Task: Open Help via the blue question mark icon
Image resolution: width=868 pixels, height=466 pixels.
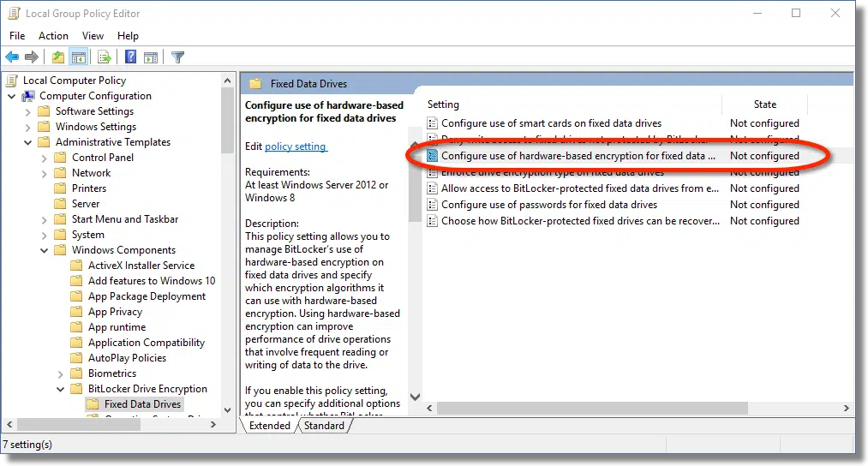Action: click(130, 57)
